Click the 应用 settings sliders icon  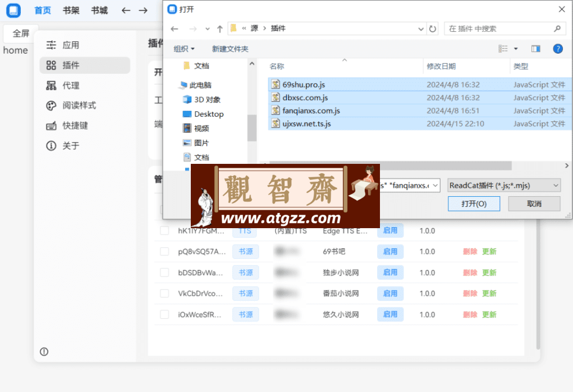(51, 45)
